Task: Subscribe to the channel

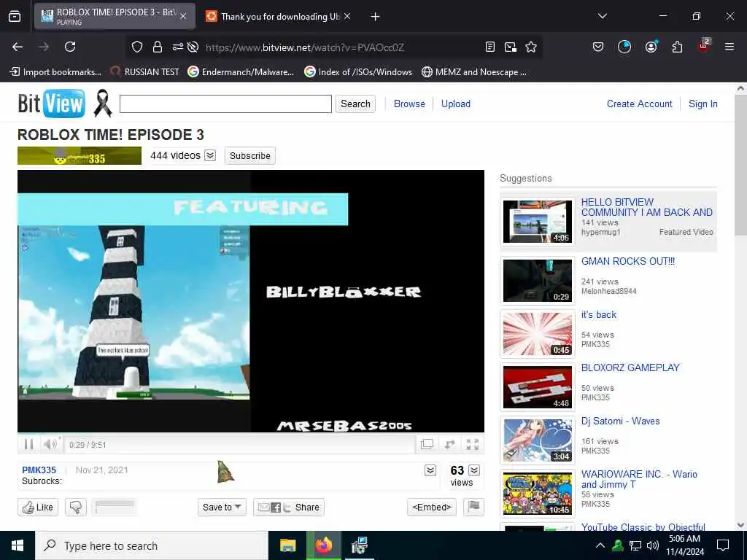Action: click(250, 156)
